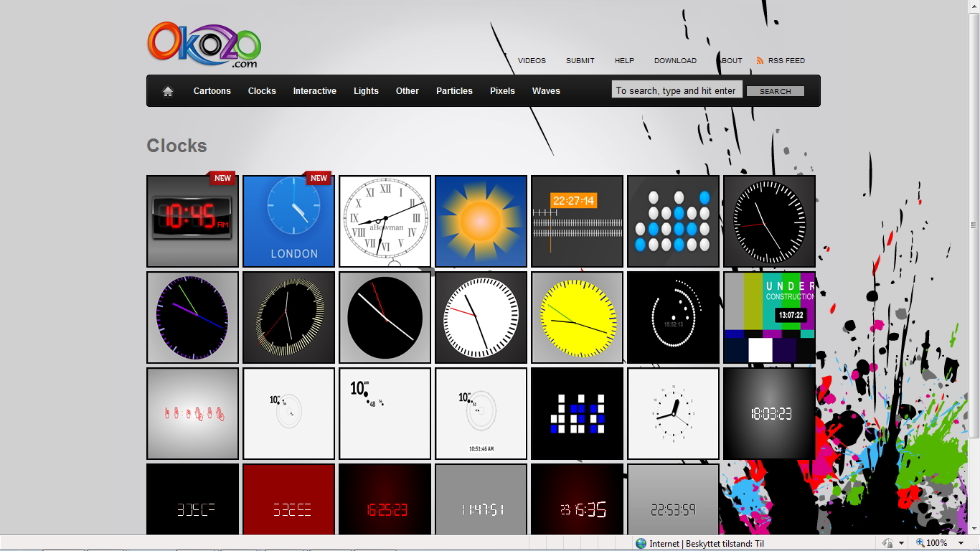Click the SEARCH button
This screenshot has height=551, width=980.
pos(776,91)
